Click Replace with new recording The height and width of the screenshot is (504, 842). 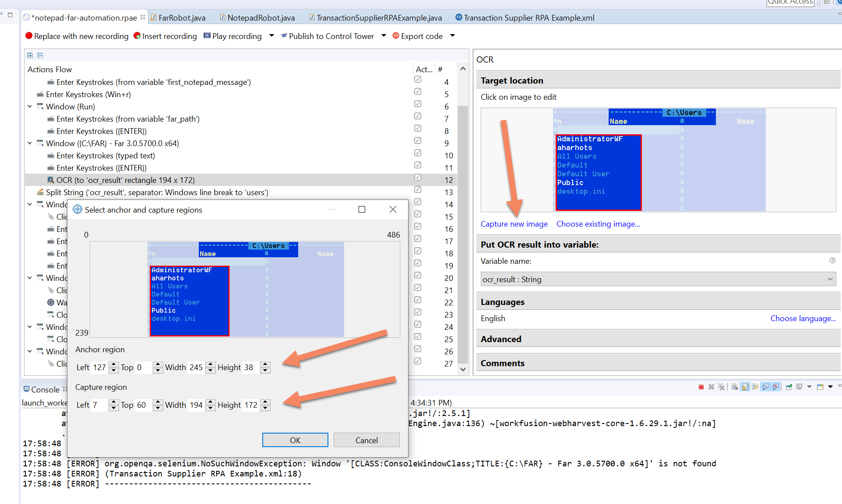77,36
